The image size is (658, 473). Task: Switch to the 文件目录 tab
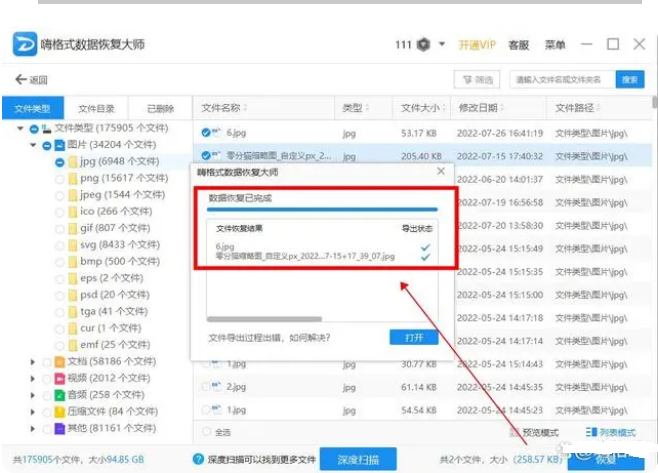click(x=97, y=108)
